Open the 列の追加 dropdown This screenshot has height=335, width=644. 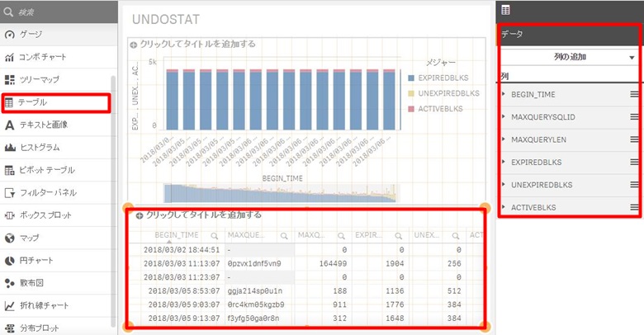click(x=570, y=57)
